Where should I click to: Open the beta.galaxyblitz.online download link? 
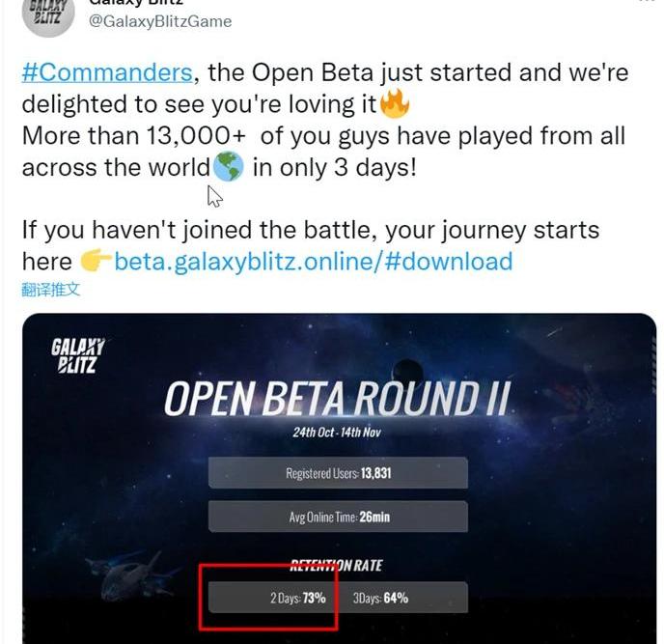pyautogui.click(x=314, y=261)
